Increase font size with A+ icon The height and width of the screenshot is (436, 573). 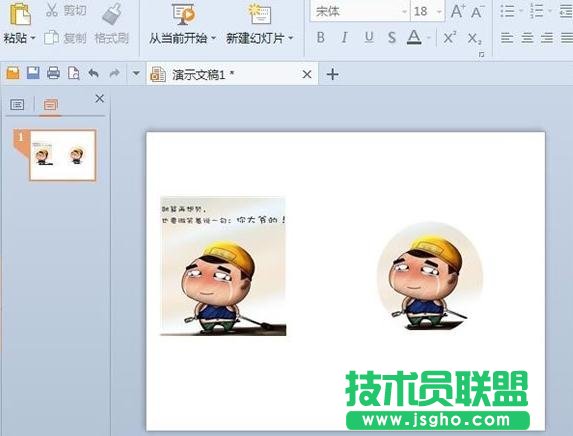click(458, 11)
